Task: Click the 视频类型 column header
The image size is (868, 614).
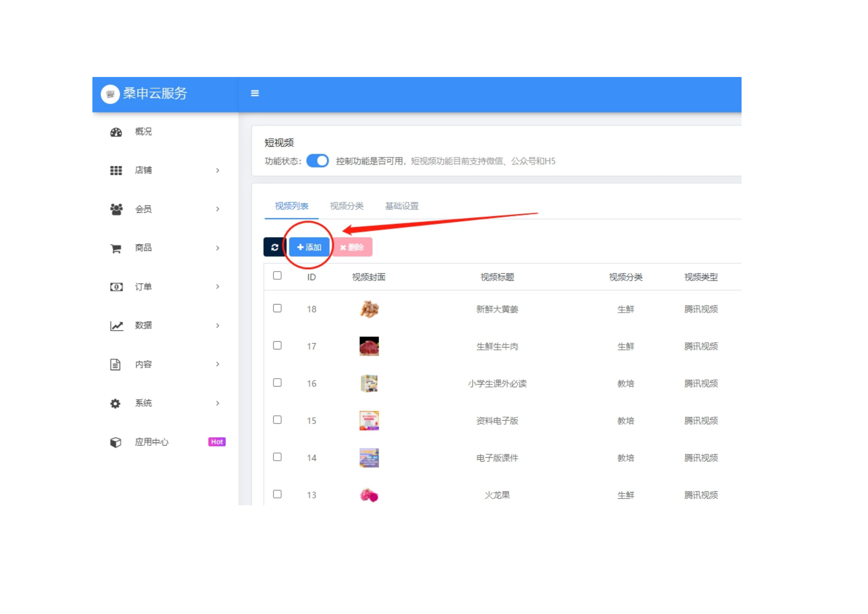Action: tap(701, 277)
